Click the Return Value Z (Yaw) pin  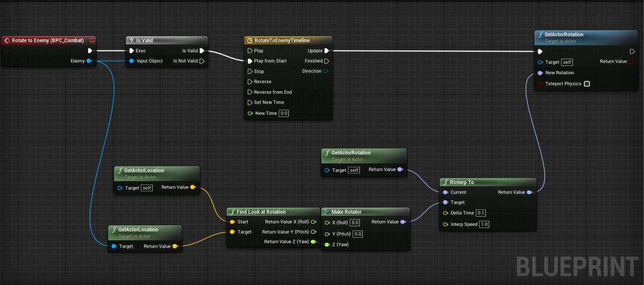(x=313, y=242)
